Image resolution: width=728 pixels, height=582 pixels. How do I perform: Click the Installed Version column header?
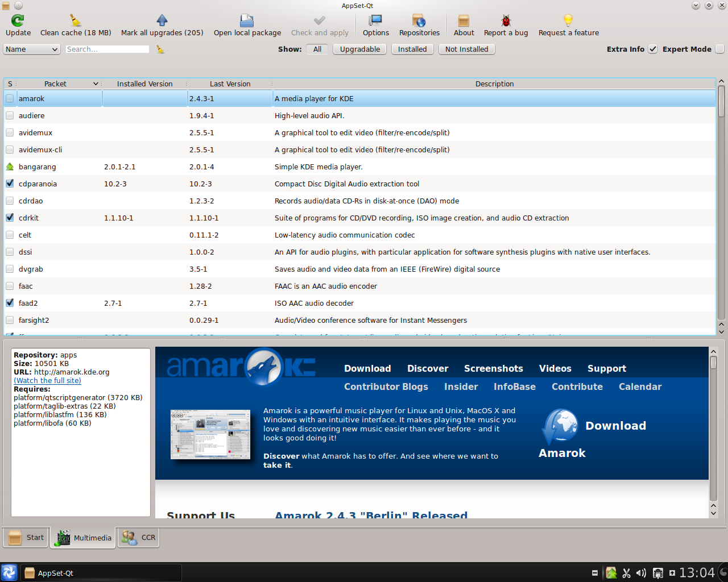(x=144, y=84)
